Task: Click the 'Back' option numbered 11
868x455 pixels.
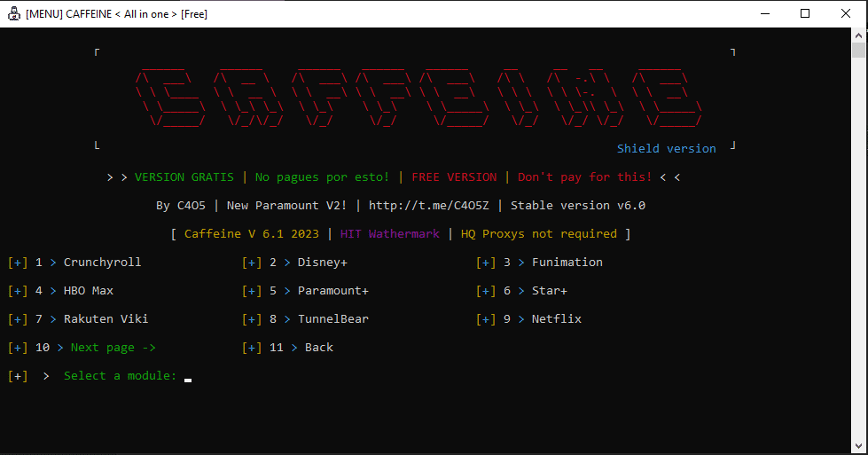Action: (x=288, y=348)
